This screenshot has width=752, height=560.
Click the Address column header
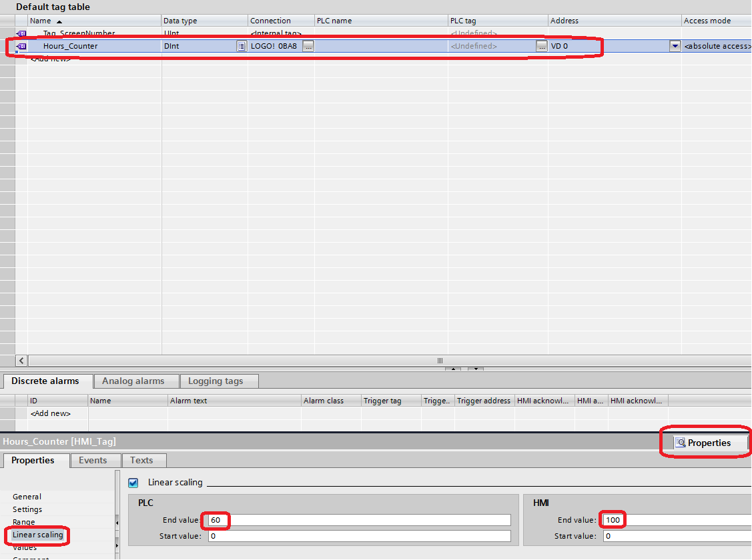615,21
